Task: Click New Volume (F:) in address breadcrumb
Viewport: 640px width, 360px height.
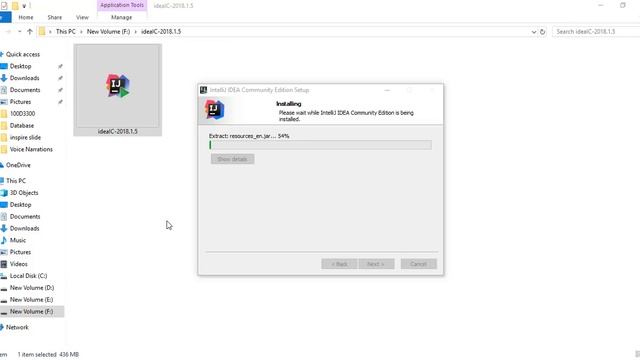Action: [108, 31]
